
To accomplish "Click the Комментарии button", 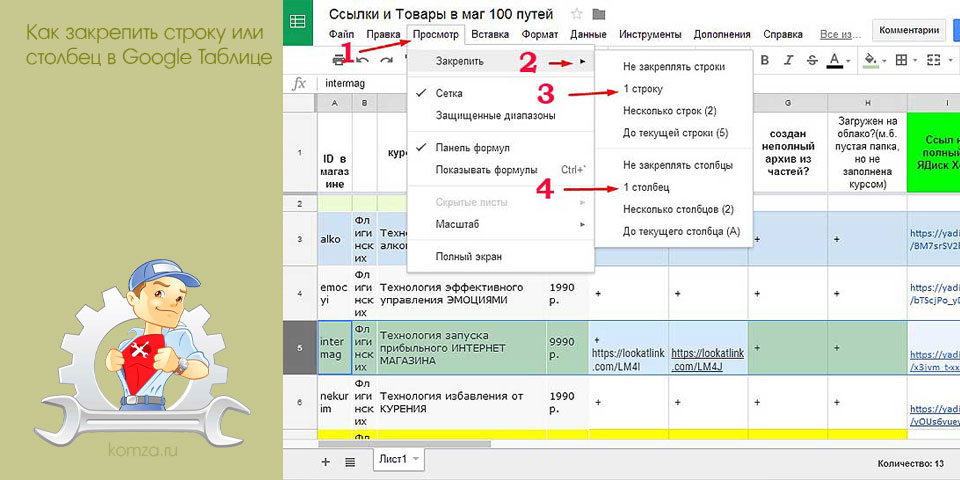I will (909, 30).
